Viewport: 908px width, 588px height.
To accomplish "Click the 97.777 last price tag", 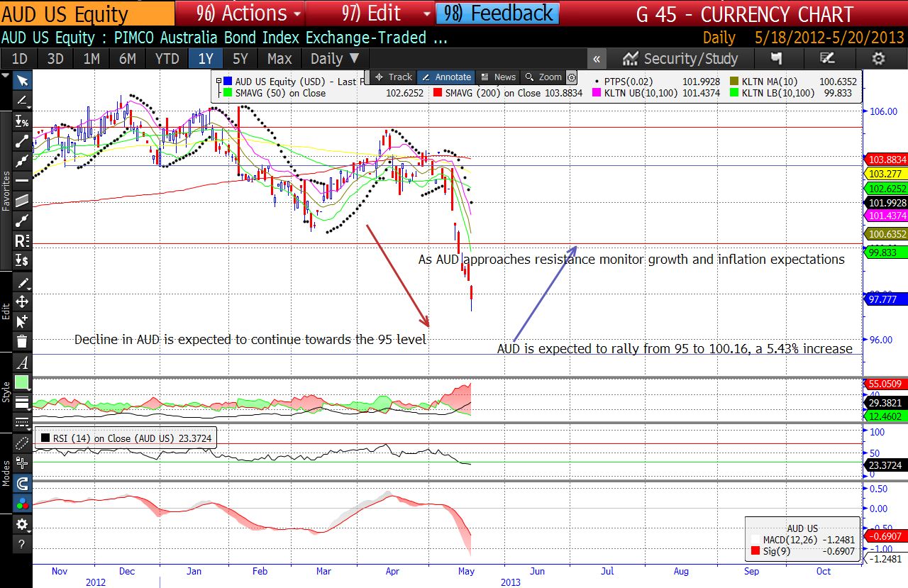I will [887, 299].
